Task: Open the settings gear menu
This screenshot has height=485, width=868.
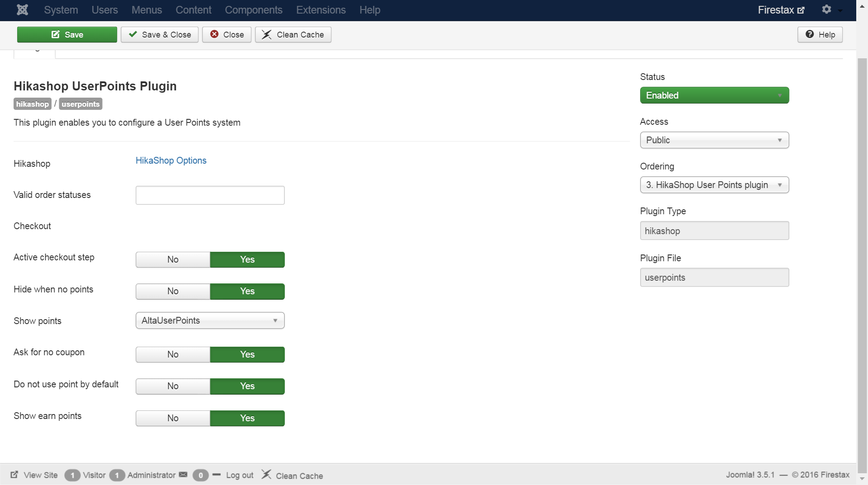Action: pos(826,9)
